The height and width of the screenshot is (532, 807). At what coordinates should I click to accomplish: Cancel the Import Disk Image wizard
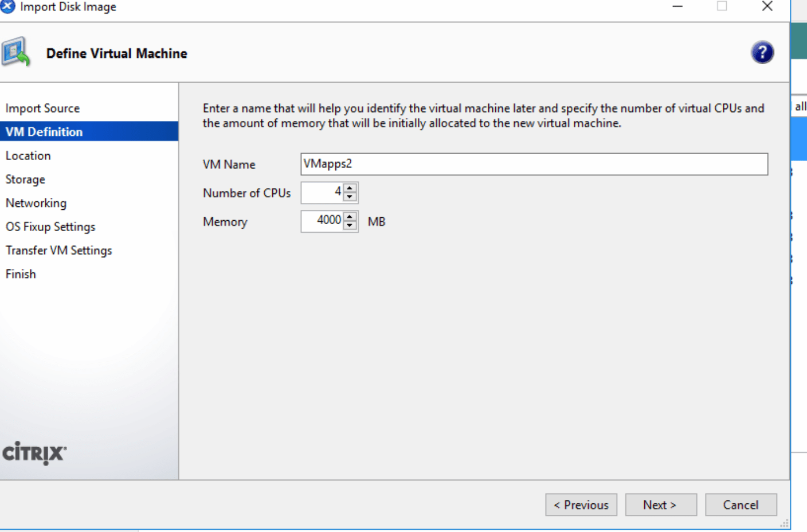(x=741, y=505)
